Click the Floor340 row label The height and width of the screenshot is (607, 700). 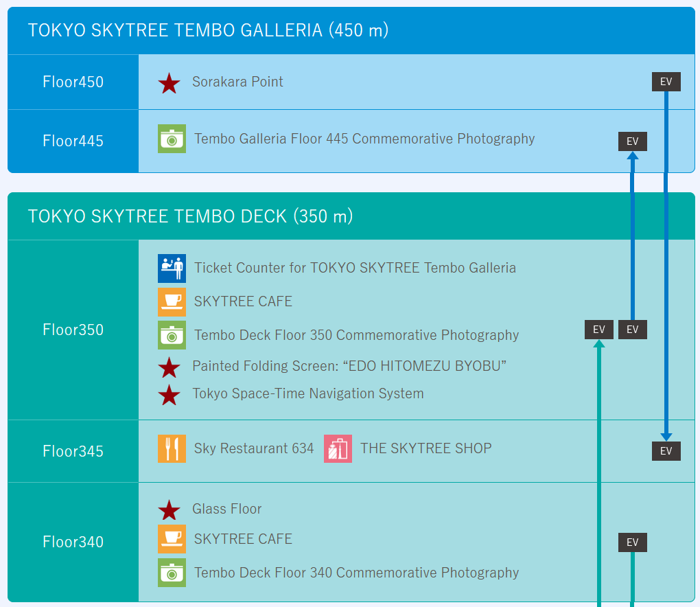pos(73,542)
